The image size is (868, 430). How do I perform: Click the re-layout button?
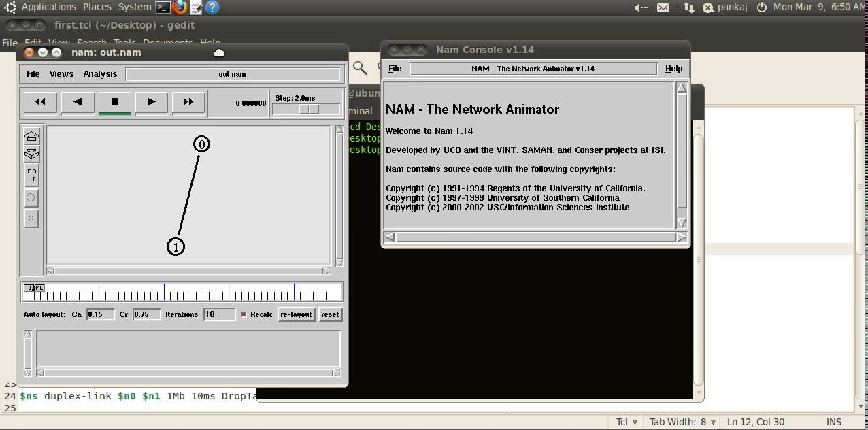tap(296, 314)
